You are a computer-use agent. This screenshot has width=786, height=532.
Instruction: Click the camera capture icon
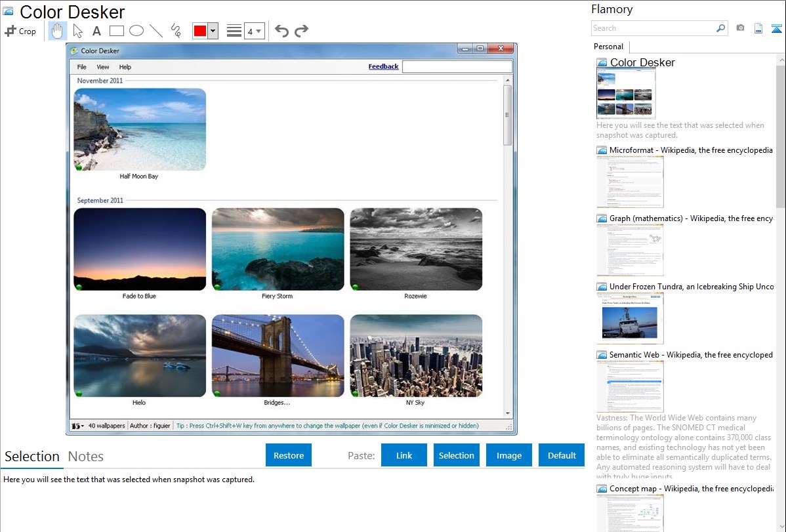[740, 28]
